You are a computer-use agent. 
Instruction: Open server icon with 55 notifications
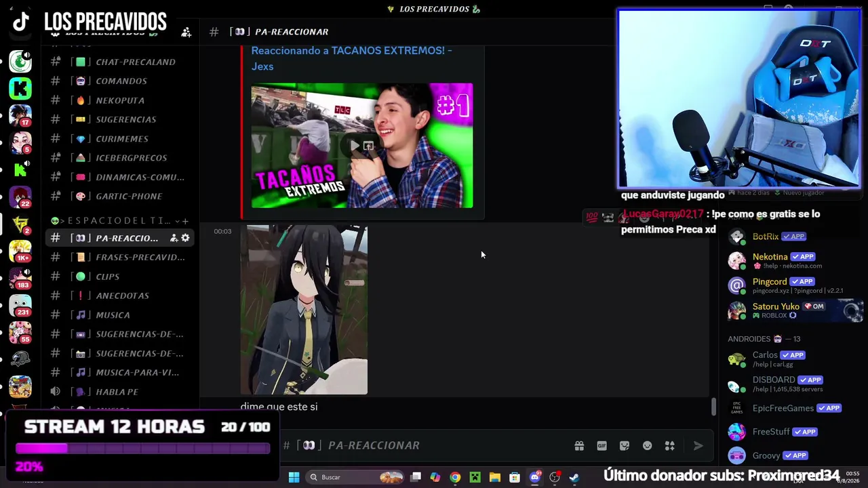[x=20, y=332]
